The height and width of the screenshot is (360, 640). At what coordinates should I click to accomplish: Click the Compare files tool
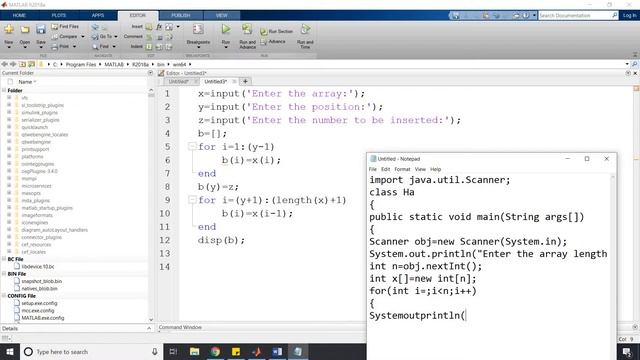pyautogui.click(x=64, y=37)
